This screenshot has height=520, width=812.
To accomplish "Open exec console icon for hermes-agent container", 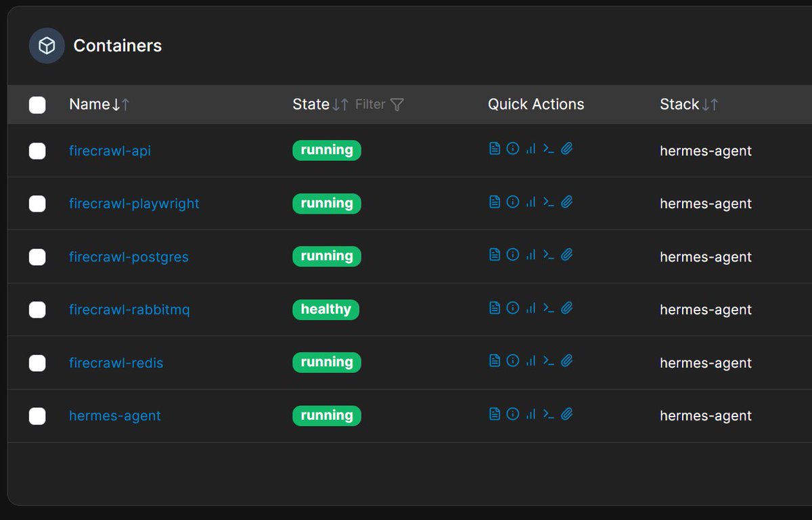I will click(x=549, y=414).
